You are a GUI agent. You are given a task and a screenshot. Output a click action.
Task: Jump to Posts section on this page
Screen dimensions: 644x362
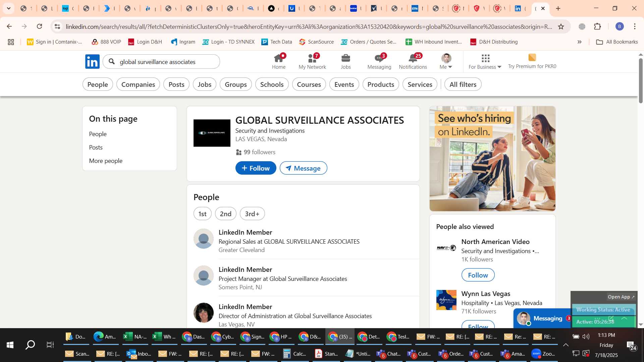96,147
